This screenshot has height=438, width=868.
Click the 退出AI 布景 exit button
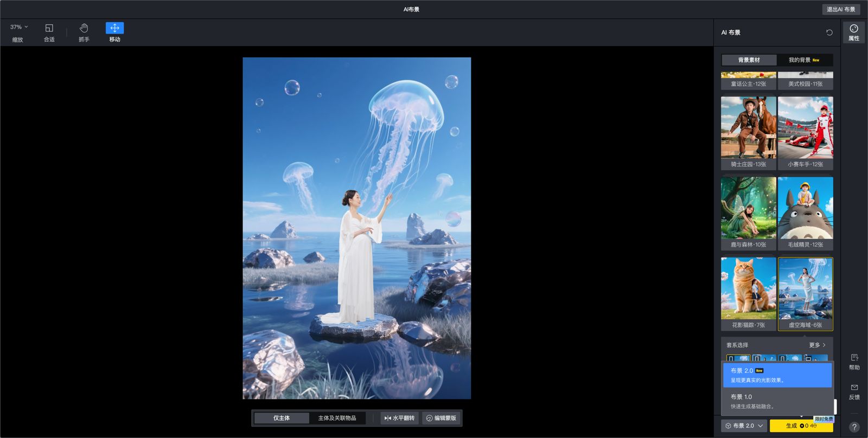pyautogui.click(x=840, y=9)
